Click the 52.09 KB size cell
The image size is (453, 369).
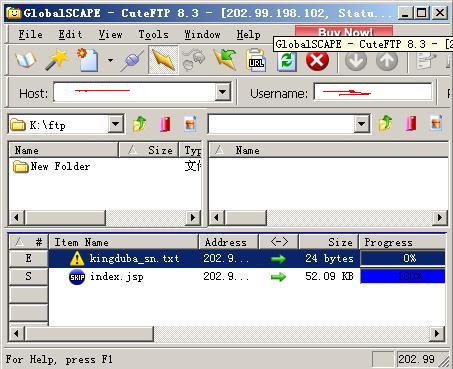coord(329,276)
